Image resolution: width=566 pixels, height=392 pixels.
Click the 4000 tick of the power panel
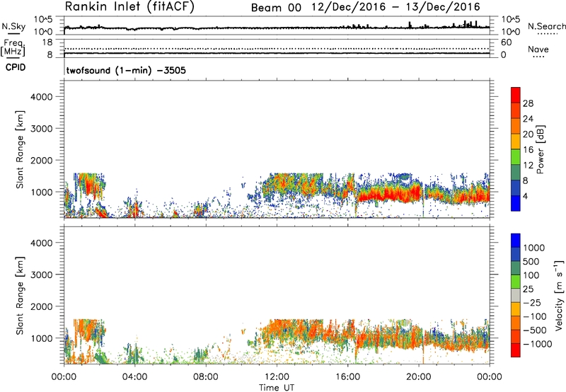(41, 97)
